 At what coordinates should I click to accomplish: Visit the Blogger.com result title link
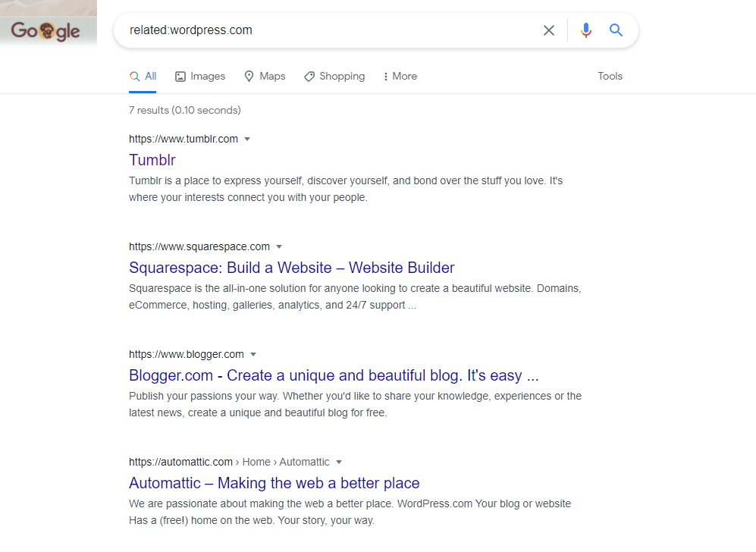[x=334, y=375]
